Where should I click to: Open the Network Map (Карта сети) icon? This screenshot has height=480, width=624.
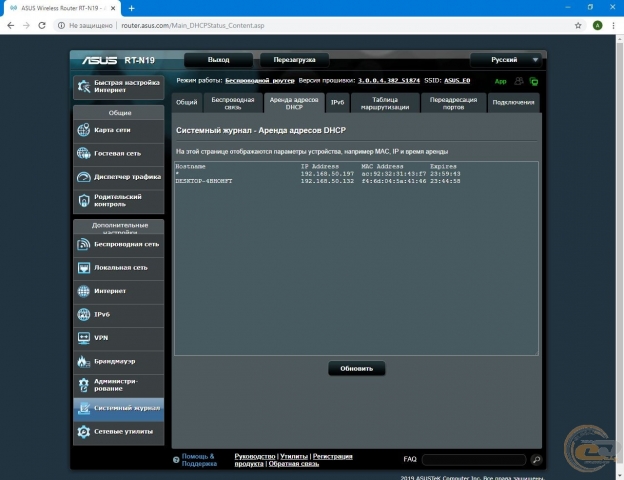tap(84, 130)
